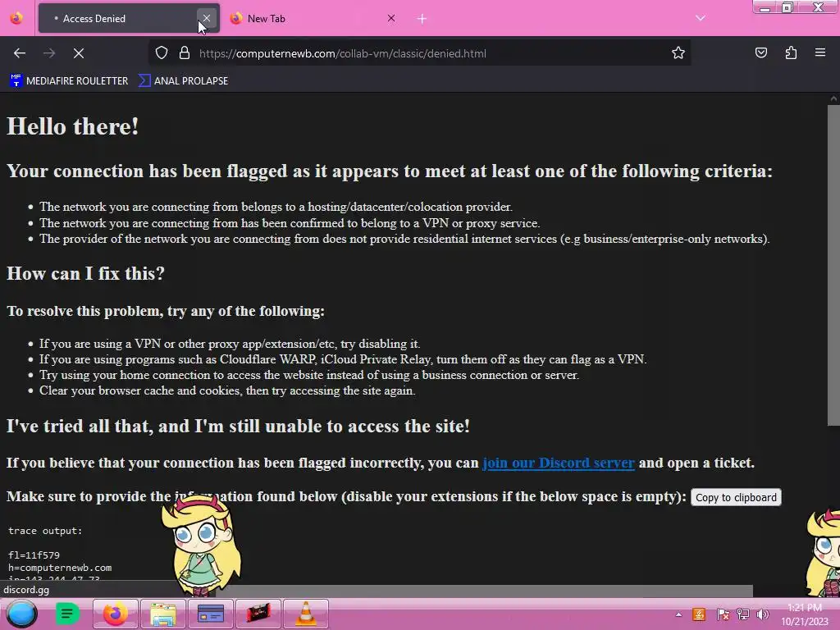
Task: Select the 'fl=11f579' trace line
Action: click(34, 555)
